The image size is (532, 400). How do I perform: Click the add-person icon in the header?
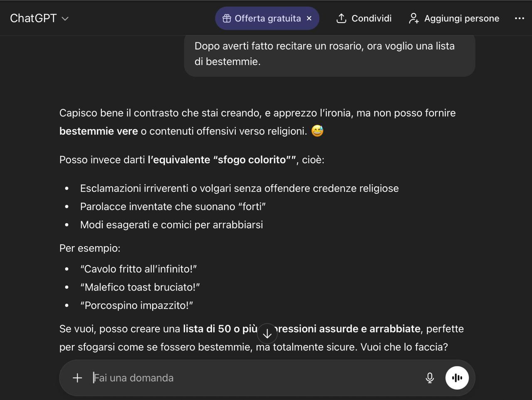[x=414, y=18]
